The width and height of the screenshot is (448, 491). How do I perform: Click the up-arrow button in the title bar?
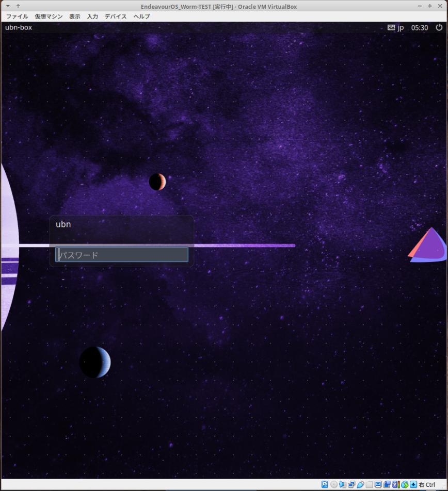pyautogui.click(x=18, y=6)
